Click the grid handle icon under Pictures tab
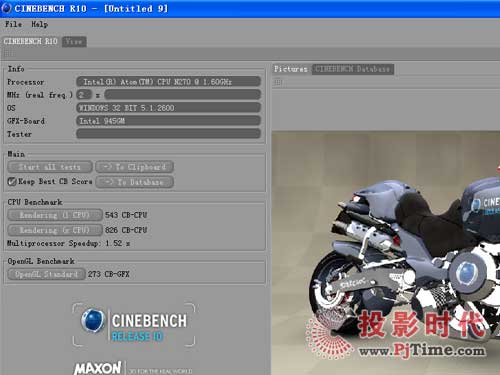Viewport: 500px width, 375px height. click(x=278, y=82)
